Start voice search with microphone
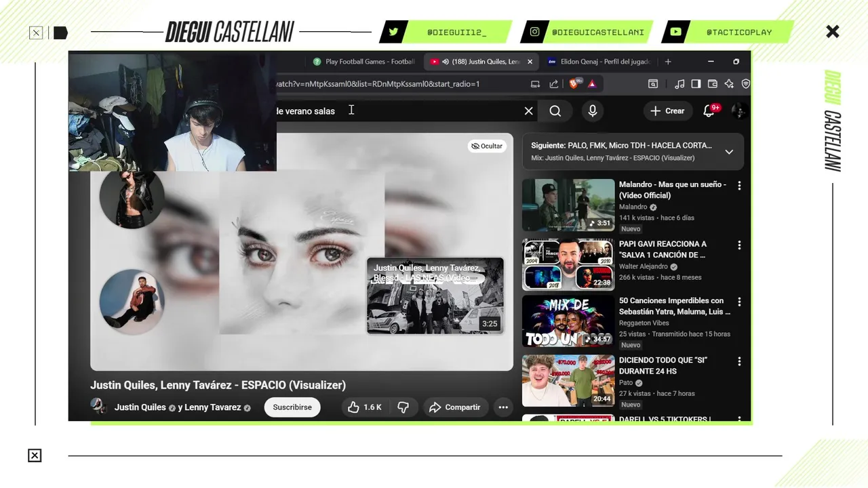The width and height of the screenshot is (868, 488). tap(593, 111)
